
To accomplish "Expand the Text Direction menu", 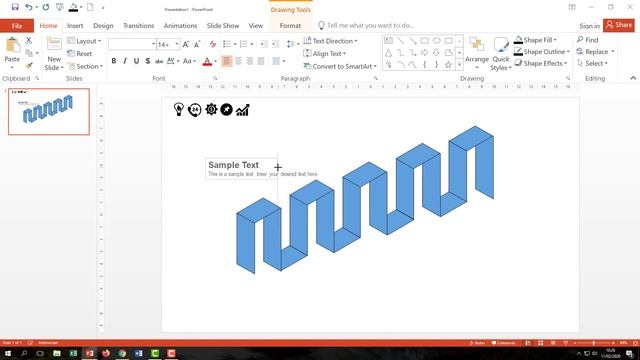I will tap(331, 41).
